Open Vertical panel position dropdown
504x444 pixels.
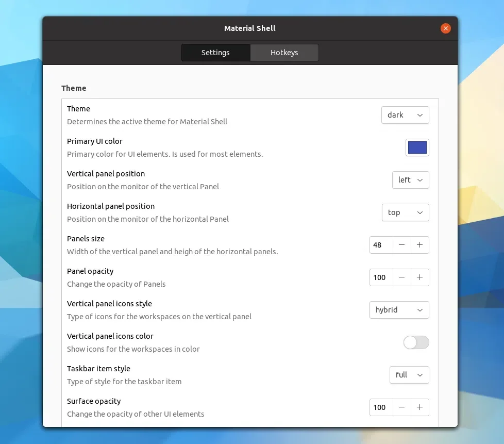410,180
